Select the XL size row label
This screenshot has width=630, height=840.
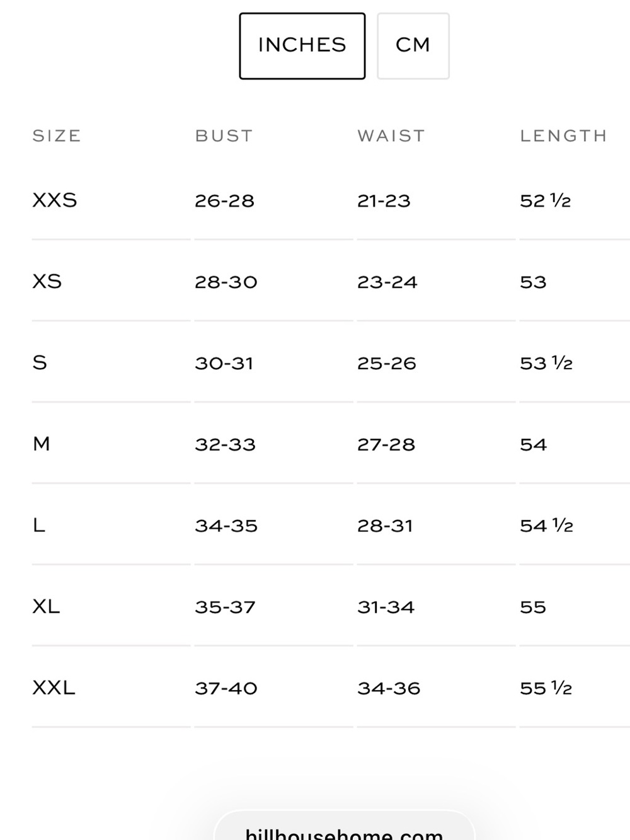click(x=46, y=606)
